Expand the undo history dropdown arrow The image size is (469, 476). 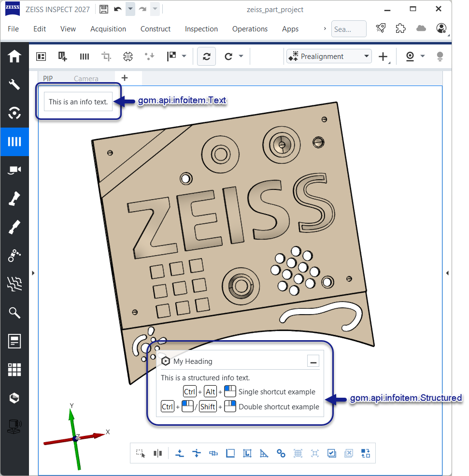pos(130,9)
